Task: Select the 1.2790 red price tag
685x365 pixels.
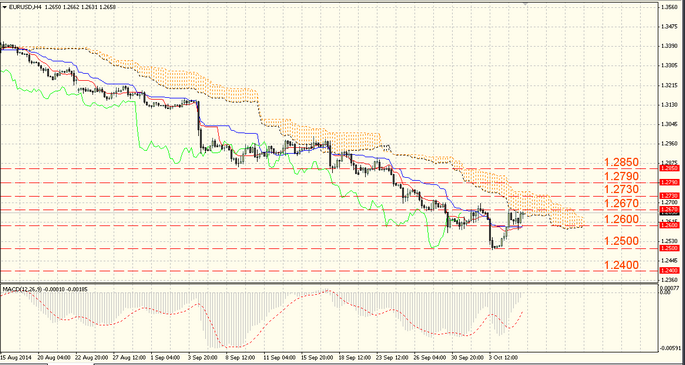Action: click(669, 182)
